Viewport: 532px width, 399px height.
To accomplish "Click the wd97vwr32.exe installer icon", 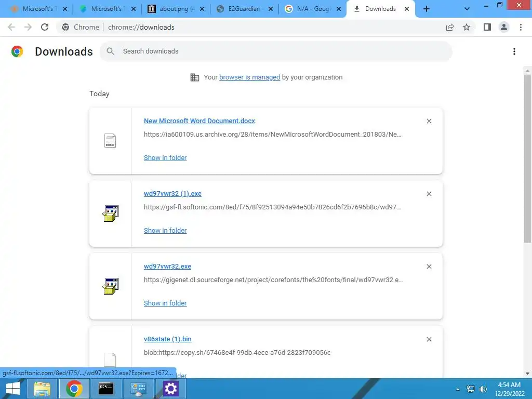I will (x=110, y=286).
